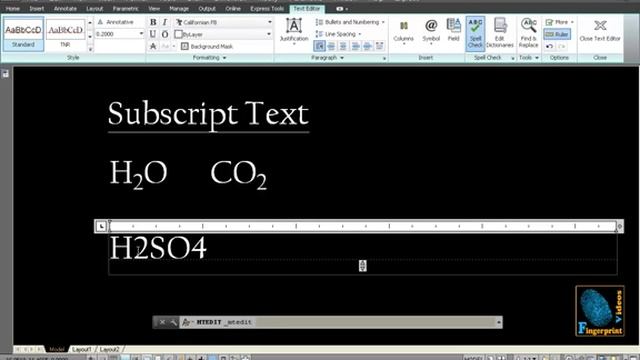Viewport: 640px width, 360px height.
Task: Click the sixth paragraph alignment icon
Action: click(380, 46)
